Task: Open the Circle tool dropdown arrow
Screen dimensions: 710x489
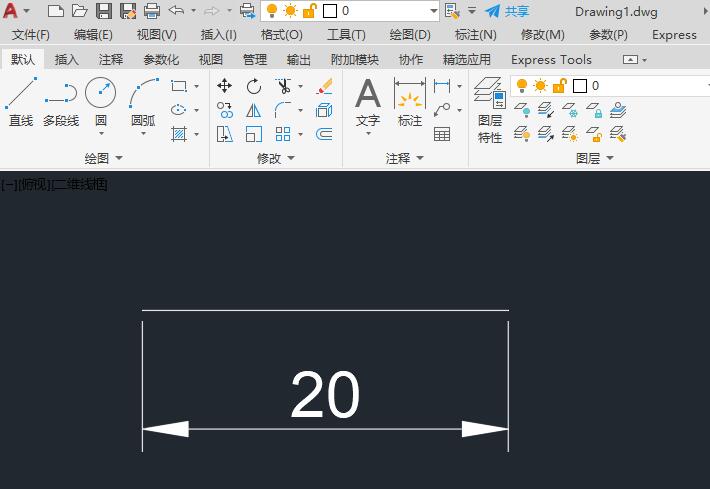Action: click(101, 134)
